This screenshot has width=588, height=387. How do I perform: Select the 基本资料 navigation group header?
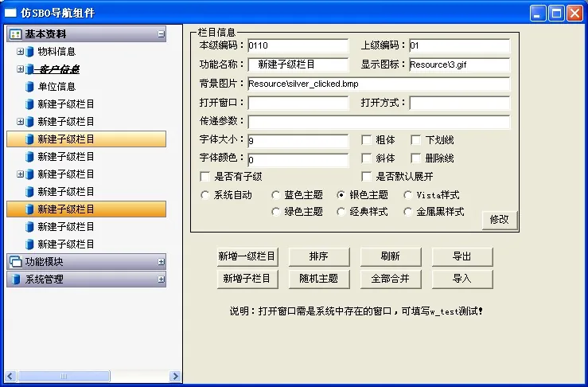tap(86, 34)
